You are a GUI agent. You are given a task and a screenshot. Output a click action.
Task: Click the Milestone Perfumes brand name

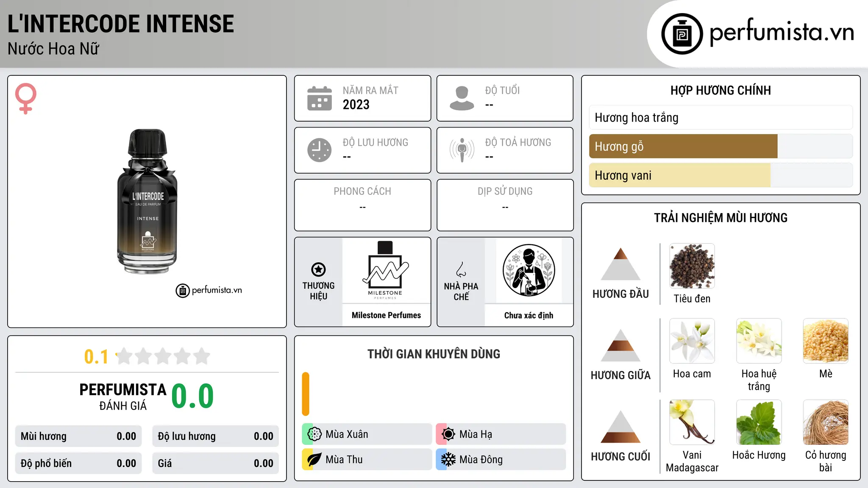click(x=386, y=315)
